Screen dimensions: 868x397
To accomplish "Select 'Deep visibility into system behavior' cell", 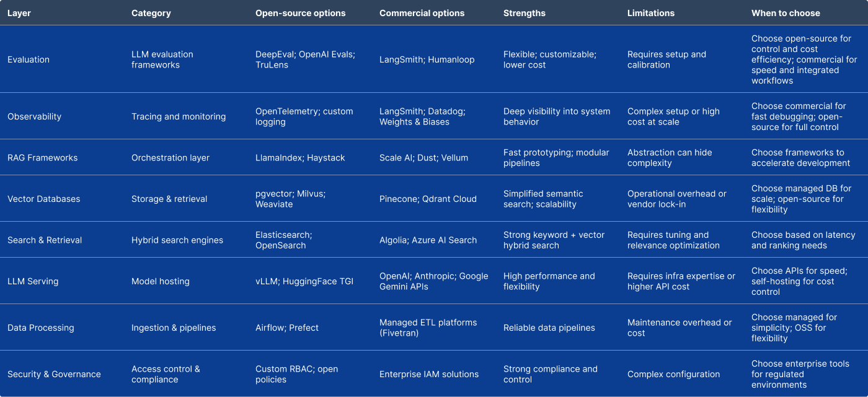I will tap(557, 116).
